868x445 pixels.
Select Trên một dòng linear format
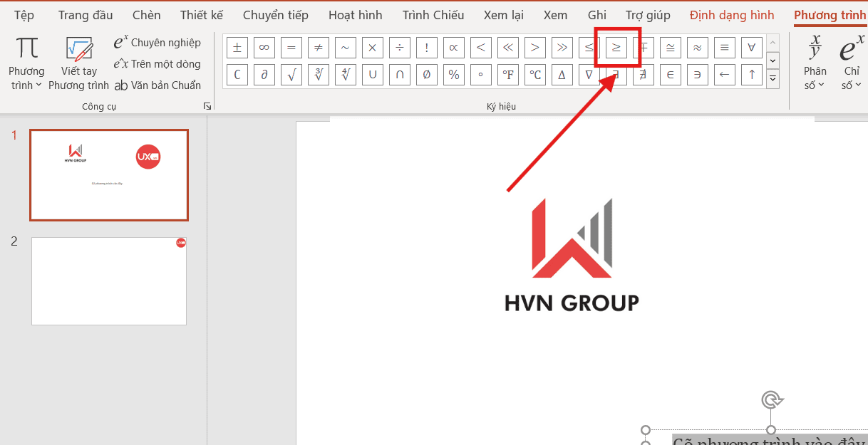157,64
